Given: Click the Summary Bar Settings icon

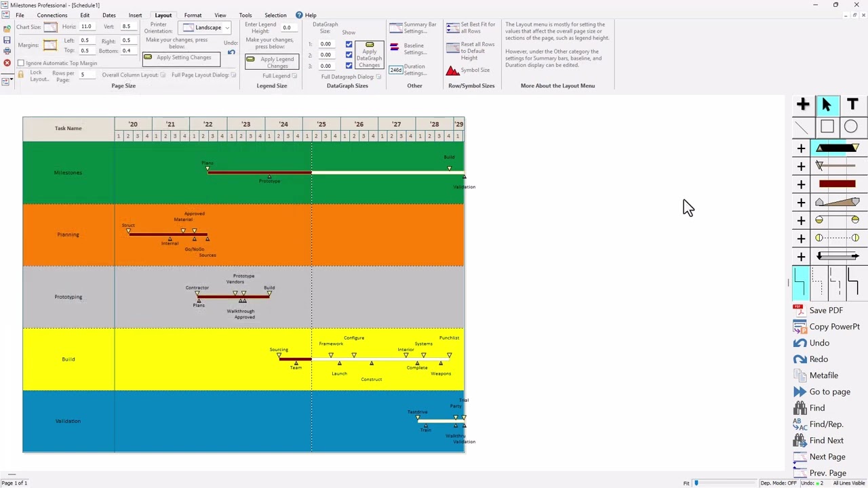Looking at the screenshot, I should pyautogui.click(x=395, y=28).
